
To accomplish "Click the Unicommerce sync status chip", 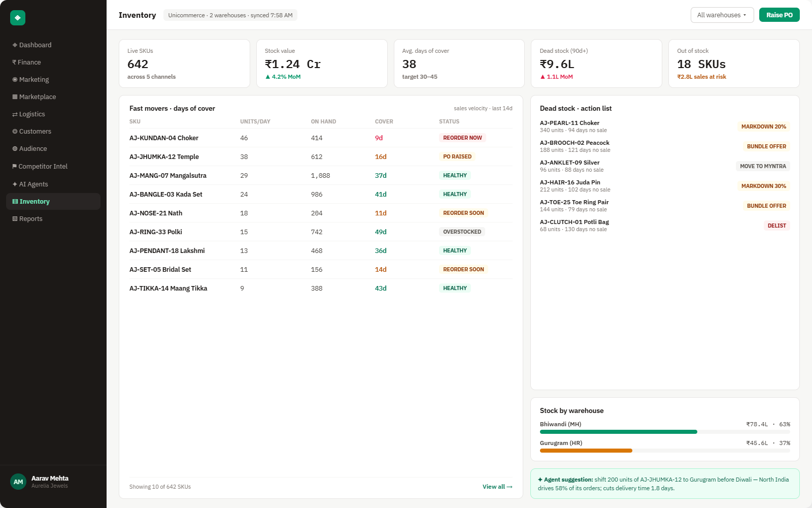I will point(230,15).
